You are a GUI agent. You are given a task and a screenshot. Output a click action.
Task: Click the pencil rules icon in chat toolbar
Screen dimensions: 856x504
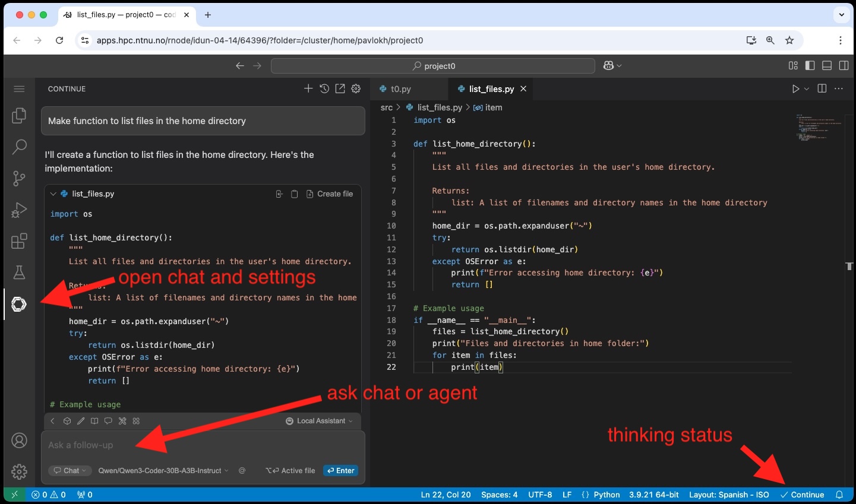point(81,421)
